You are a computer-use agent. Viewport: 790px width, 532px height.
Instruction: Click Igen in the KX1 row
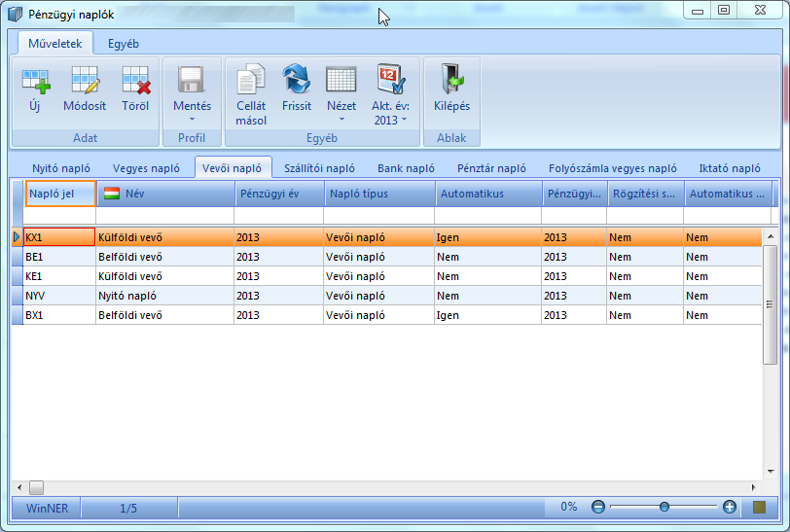tap(448, 237)
